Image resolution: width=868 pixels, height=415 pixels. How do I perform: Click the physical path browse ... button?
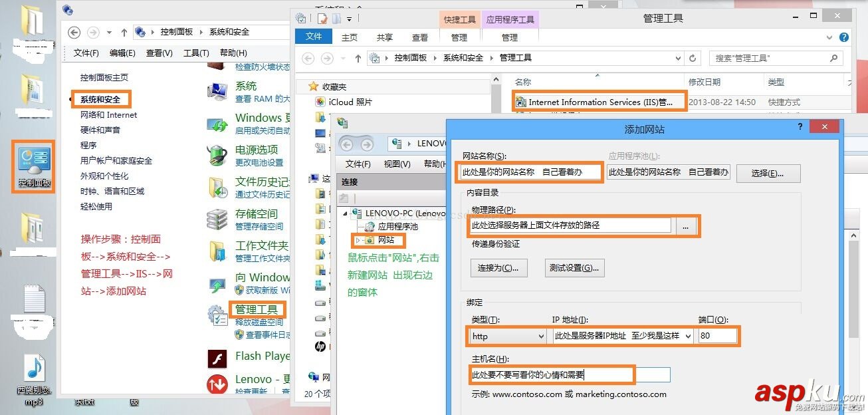(686, 225)
